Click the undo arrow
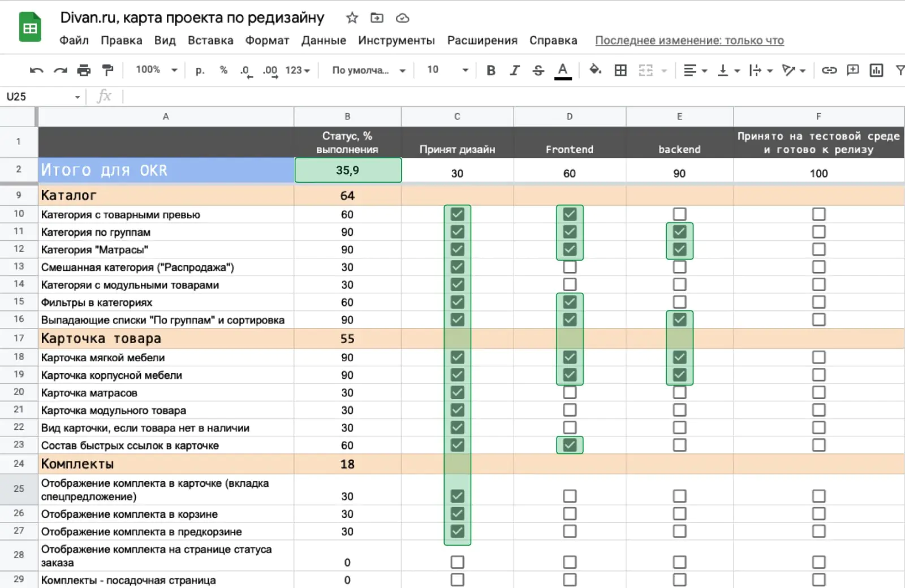Image resolution: width=905 pixels, height=588 pixels. (x=36, y=70)
